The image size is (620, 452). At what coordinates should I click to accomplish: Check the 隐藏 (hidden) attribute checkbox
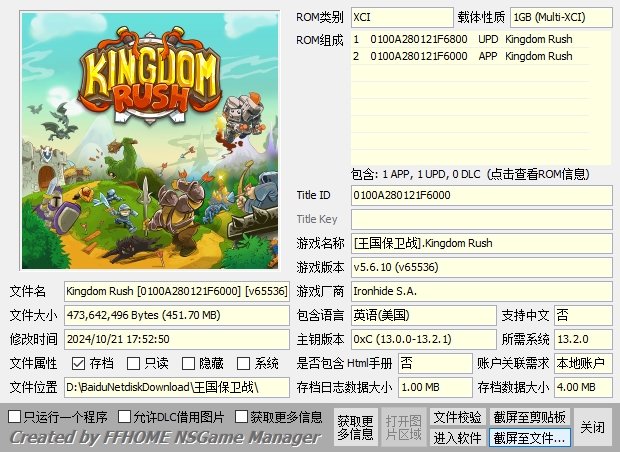tap(188, 364)
